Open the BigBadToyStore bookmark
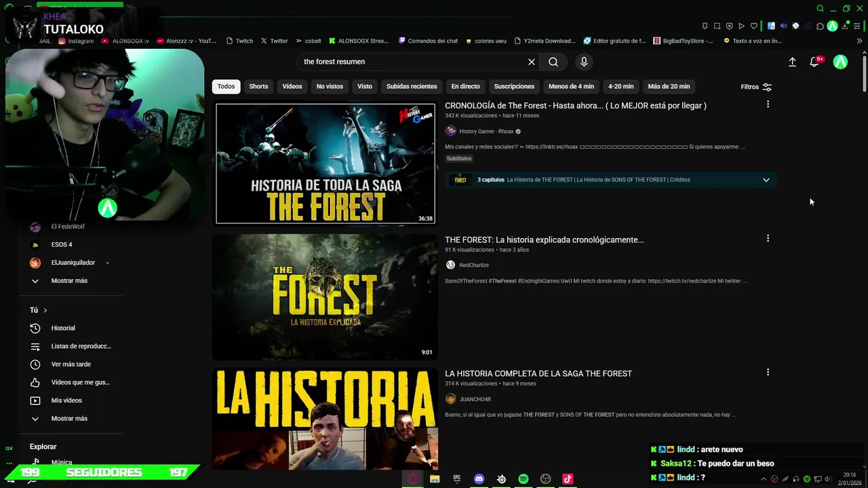 coord(684,41)
